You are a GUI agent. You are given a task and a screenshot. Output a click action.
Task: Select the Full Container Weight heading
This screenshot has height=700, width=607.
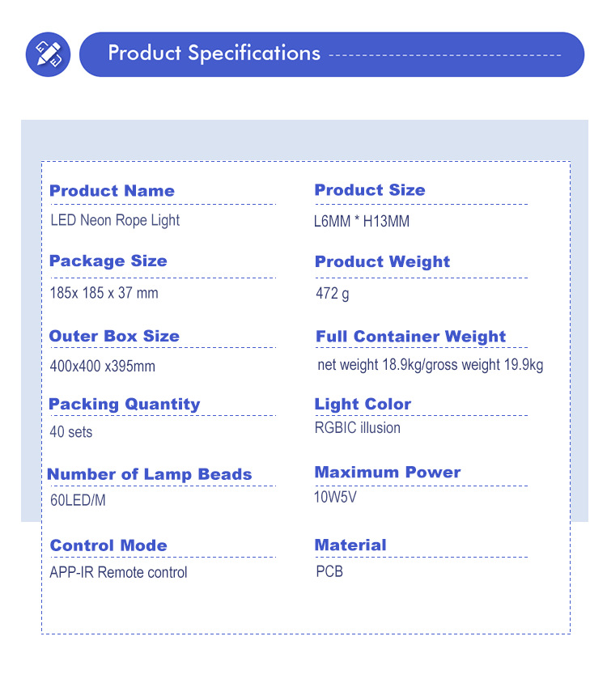coord(410,337)
